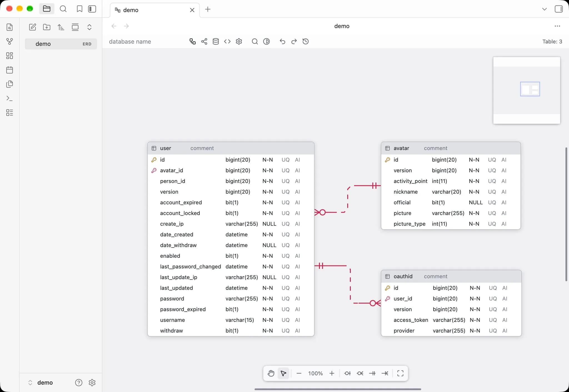Select the demo ERD file
The width and height of the screenshot is (569, 392).
point(61,44)
